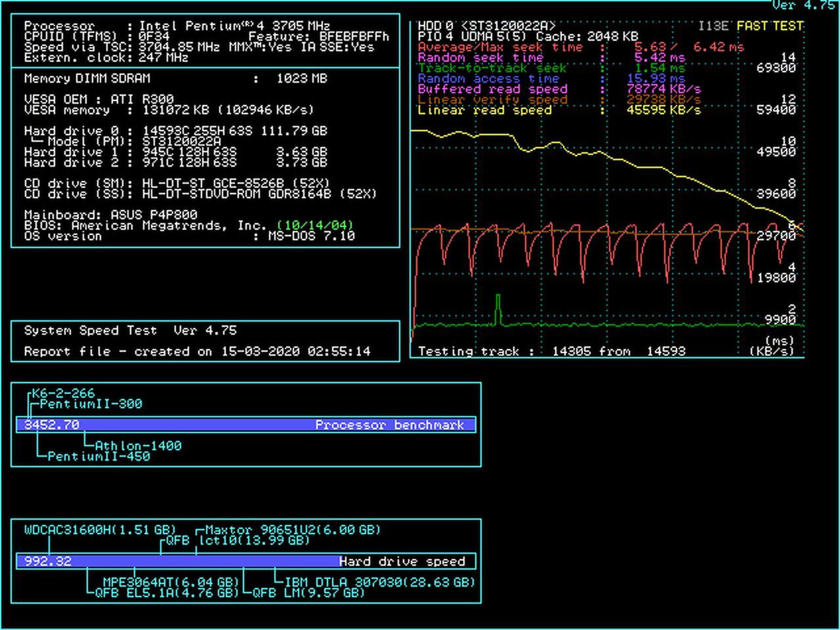This screenshot has width=840, height=630.
Task: Click the Ver 4.75 label at top right
Action: (x=803, y=5)
